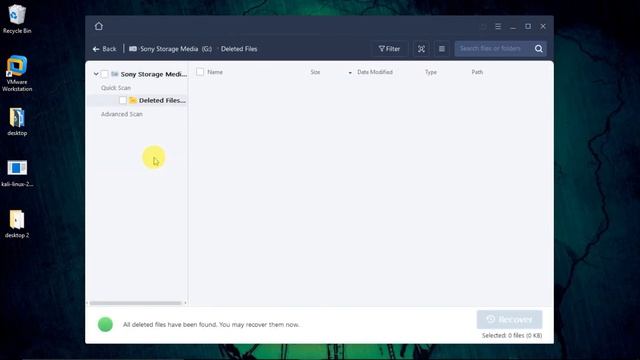Open VMware Workstation desktop shortcut
The image size is (640, 360).
tap(17, 73)
